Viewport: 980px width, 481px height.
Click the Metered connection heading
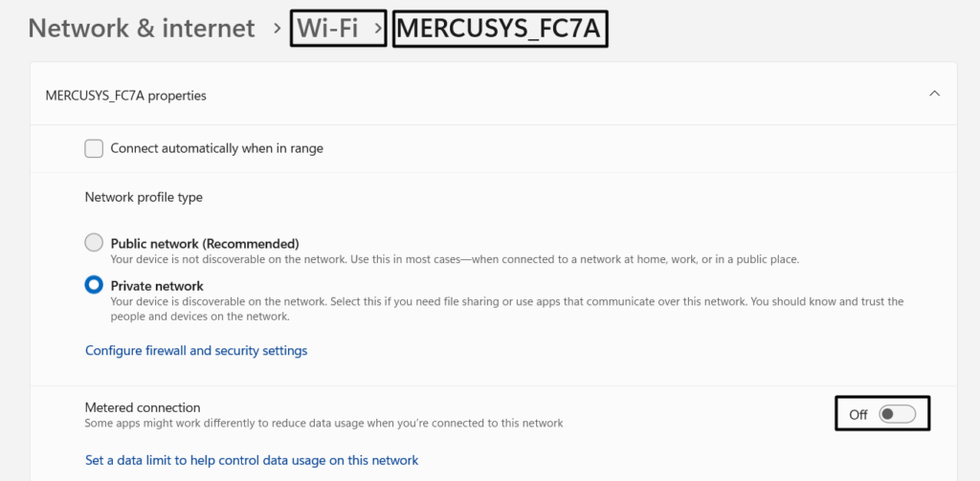pyautogui.click(x=143, y=407)
